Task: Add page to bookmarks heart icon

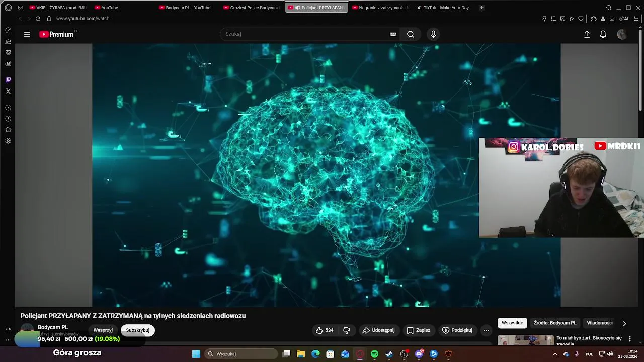Action: [x=581, y=19]
